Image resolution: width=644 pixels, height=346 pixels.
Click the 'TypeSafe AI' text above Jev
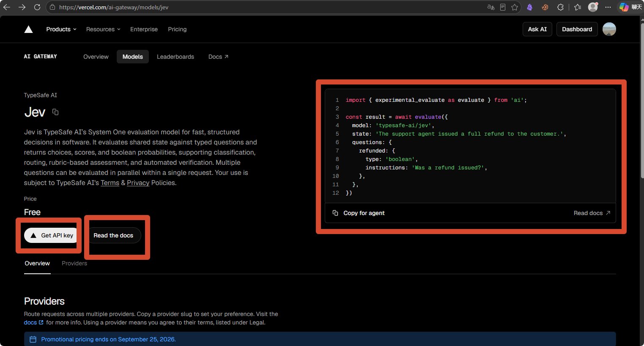click(41, 95)
